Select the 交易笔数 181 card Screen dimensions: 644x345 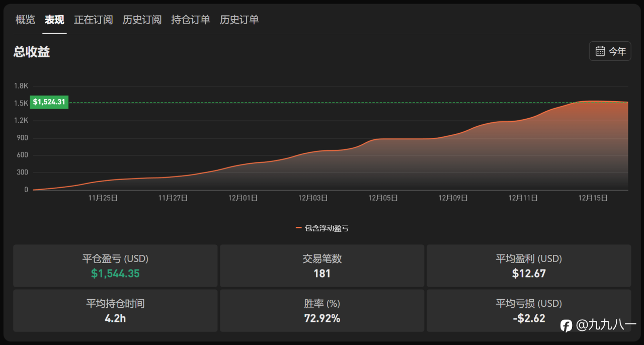click(322, 266)
